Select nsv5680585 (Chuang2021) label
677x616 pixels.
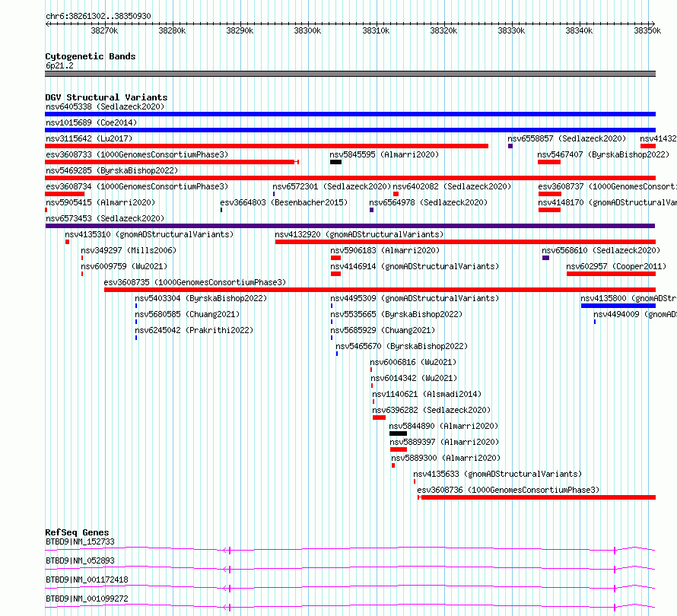[187, 314]
